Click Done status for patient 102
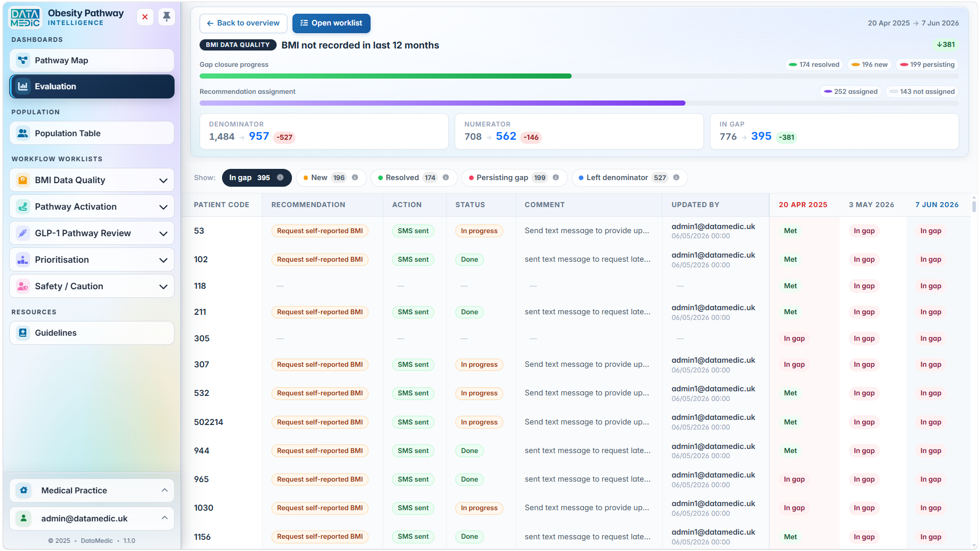 (470, 260)
